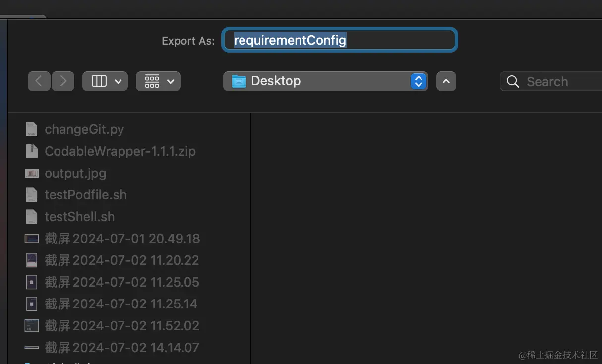Click the zip archive icon of CodableWrapper
The width and height of the screenshot is (602, 364).
tap(32, 151)
